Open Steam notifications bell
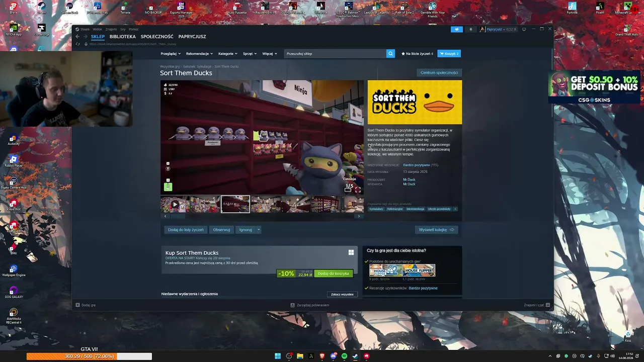Screen dimensions: 644x362 [471, 29]
